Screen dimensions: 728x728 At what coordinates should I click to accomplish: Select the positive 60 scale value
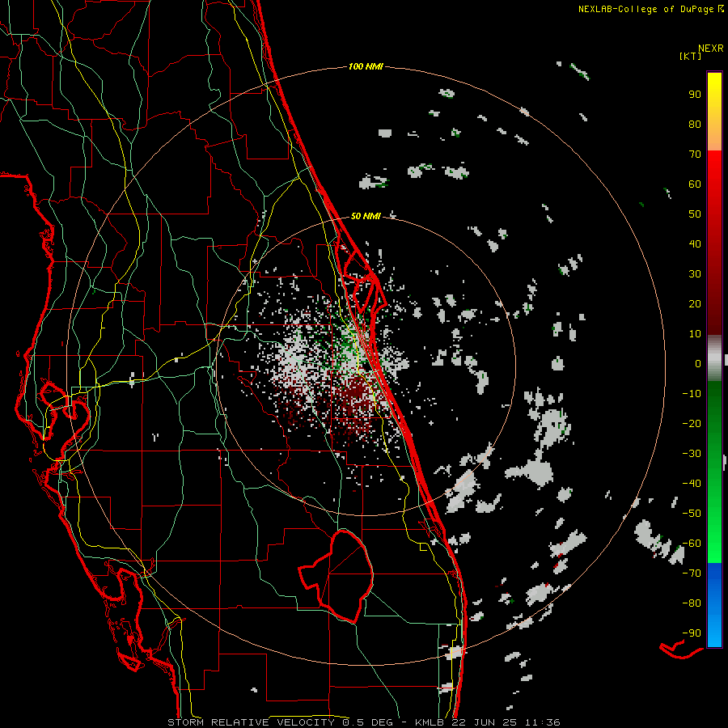pyautogui.click(x=695, y=184)
